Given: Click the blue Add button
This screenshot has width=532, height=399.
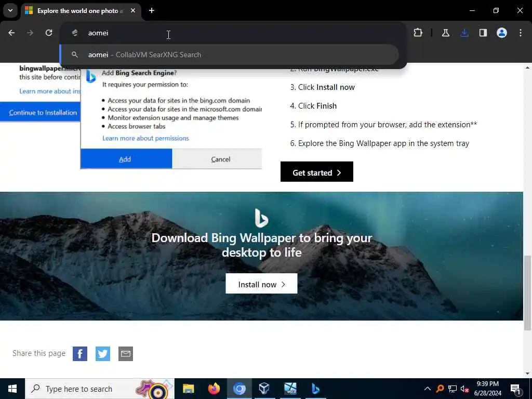Looking at the screenshot, I should (x=126, y=159).
